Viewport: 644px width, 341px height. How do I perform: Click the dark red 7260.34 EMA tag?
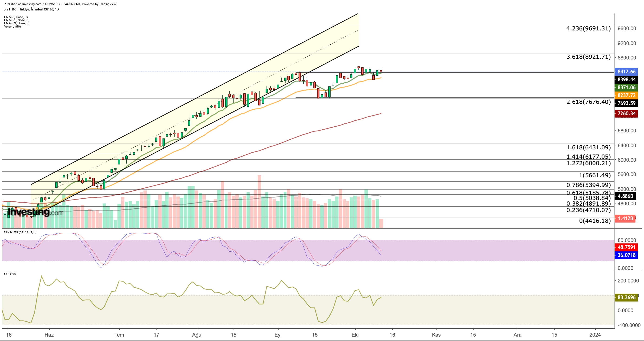(626, 113)
